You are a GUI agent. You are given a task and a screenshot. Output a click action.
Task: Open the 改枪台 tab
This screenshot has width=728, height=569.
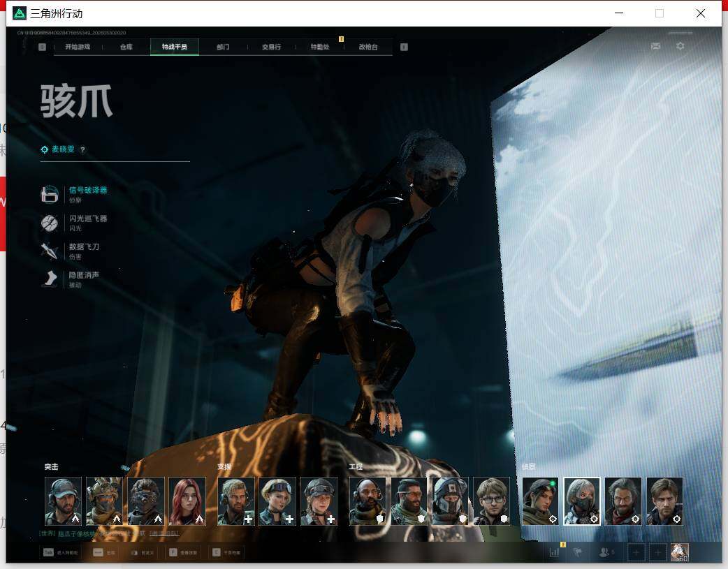click(x=368, y=47)
